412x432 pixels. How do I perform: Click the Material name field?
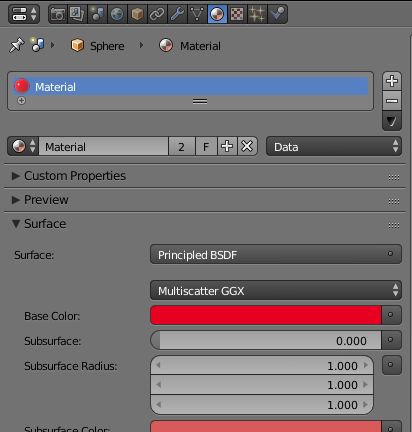tap(103, 146)
